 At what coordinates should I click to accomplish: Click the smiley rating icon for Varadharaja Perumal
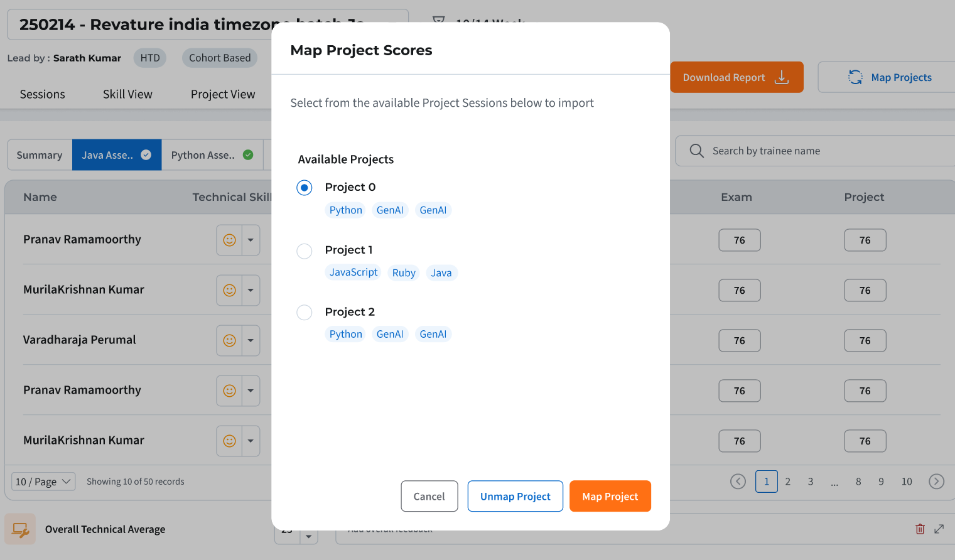tap(230, 340)
